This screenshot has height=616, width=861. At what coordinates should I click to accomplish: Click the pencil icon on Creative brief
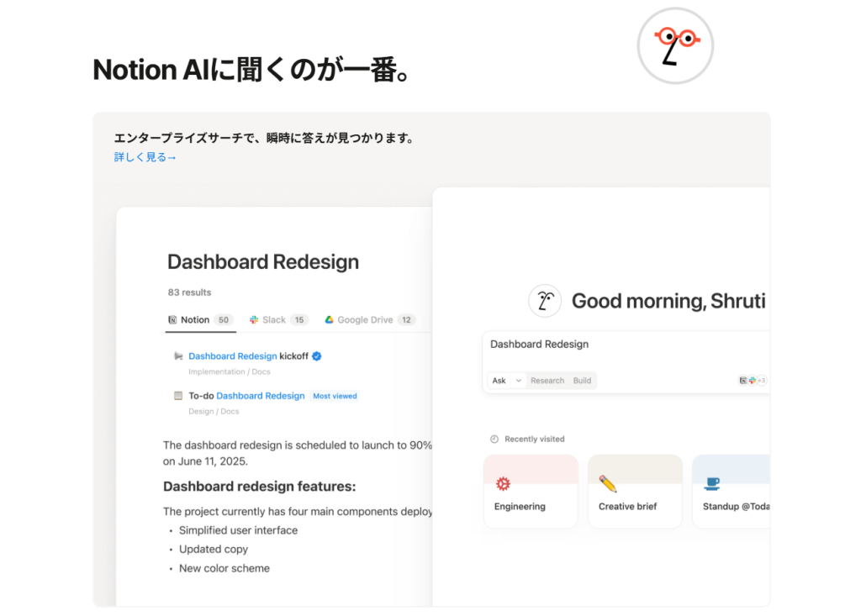[x=607, y=483]
